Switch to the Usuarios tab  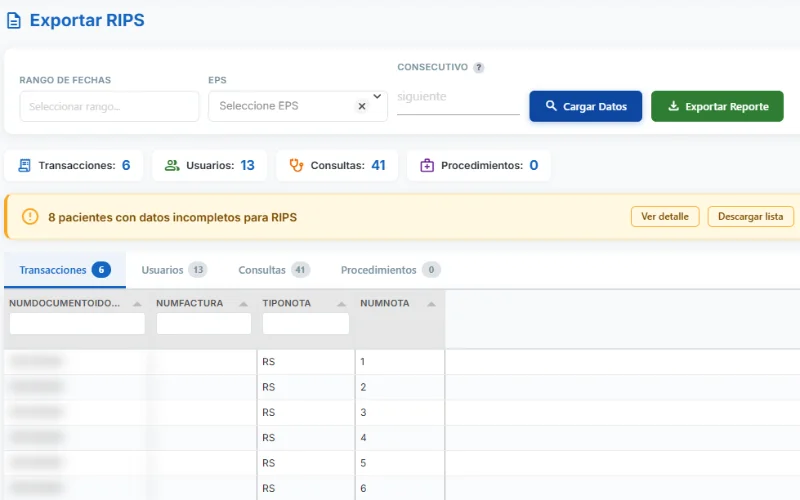pos(174,270)
